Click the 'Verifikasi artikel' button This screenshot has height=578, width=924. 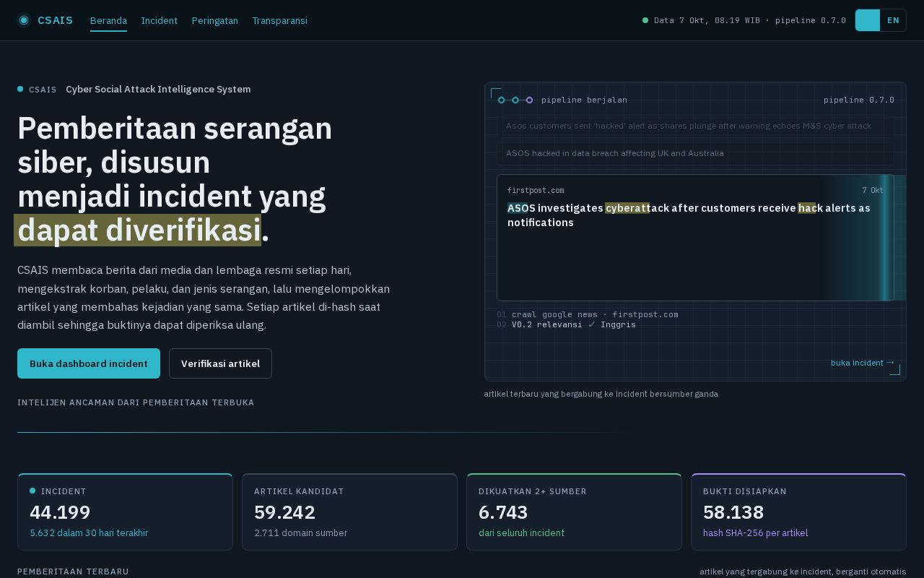(x=220, y=363)
